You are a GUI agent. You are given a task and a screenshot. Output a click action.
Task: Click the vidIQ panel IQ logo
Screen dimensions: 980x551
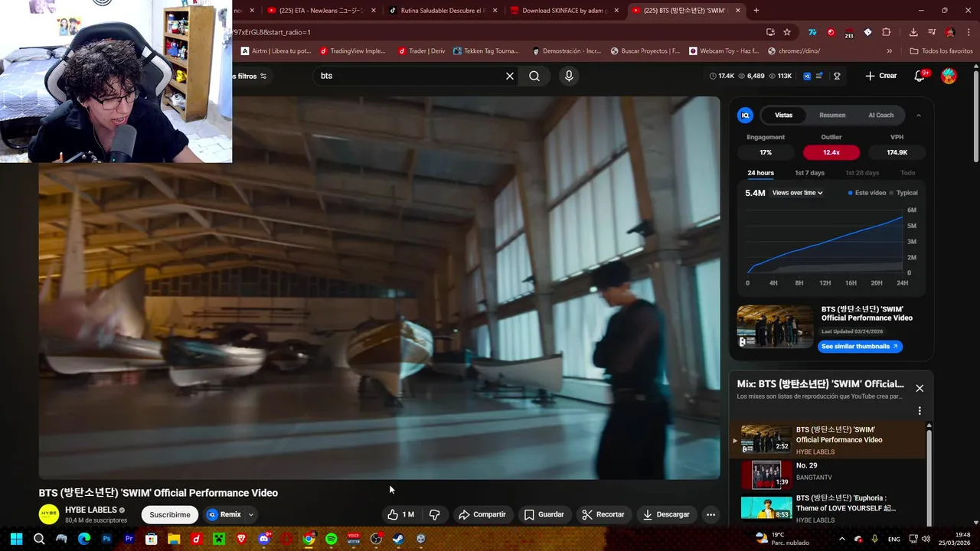pyautogui.click(x=745, y=116)
